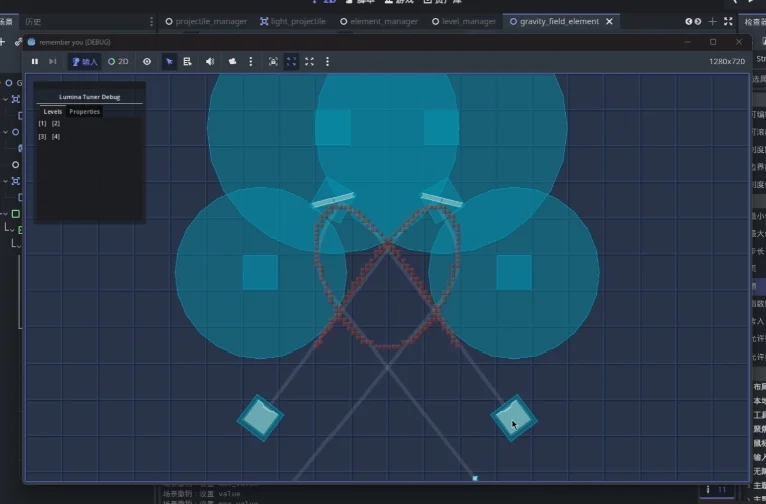Viewport: 766px width, 504px height.
Task: Switch to 2D selection mode
Action: [118, 61]
